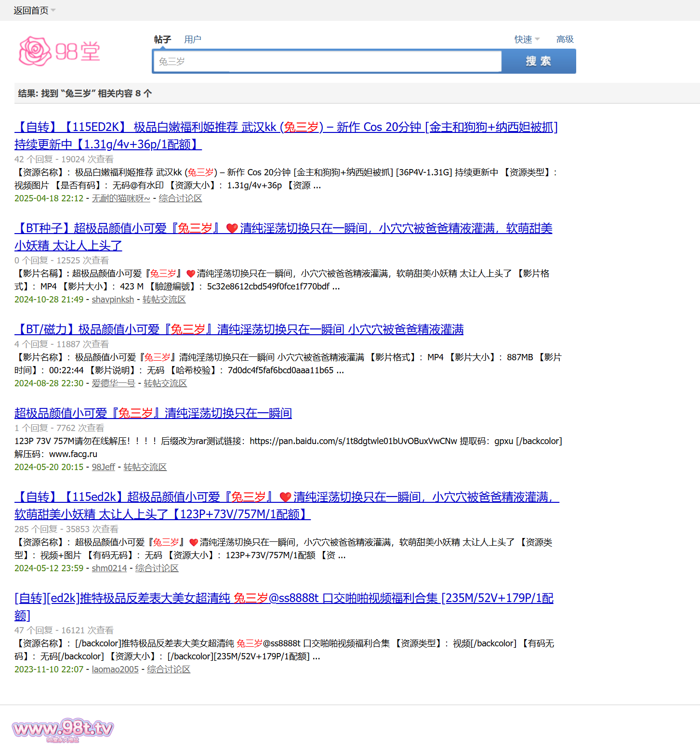The width and height of the screenshot is (700, 747).
Task: Open the 返回首页 dropdown menu
Action: [x=34, y=10]
